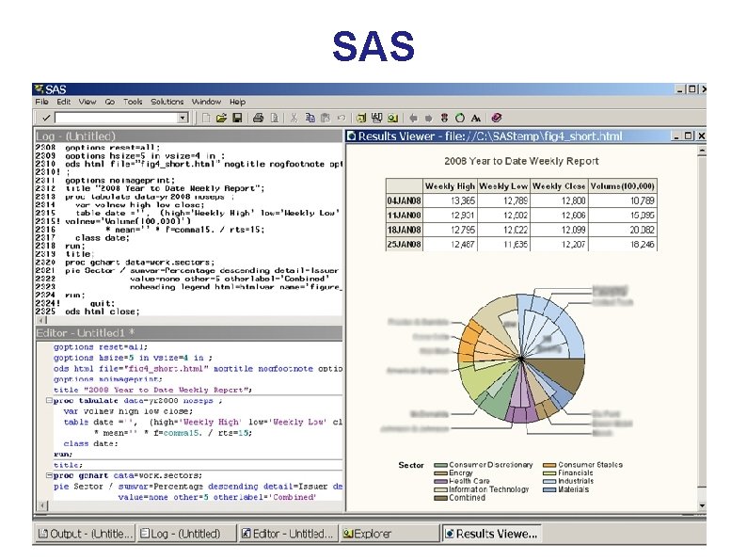
Task: Switch to the Editor - Untitled1 tab
Action: point(287,534)
